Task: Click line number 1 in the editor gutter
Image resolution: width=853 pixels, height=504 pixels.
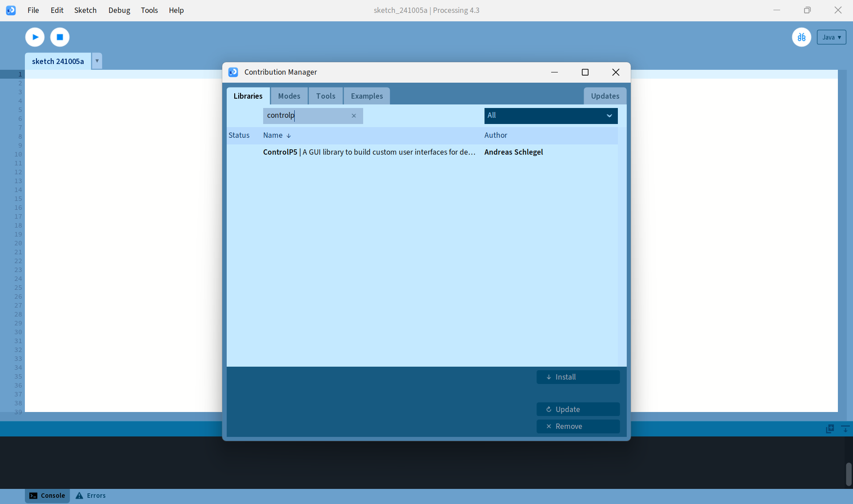Action: coord(20,74)
